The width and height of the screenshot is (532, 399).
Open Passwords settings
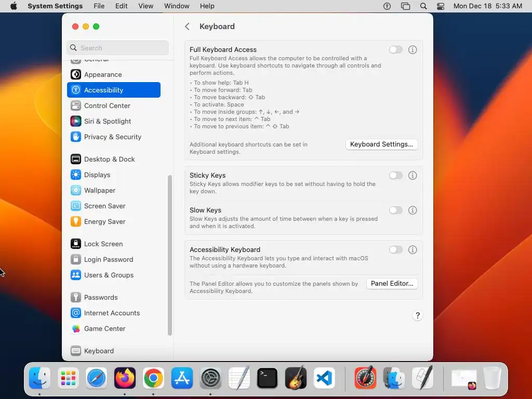pos(114,298)
